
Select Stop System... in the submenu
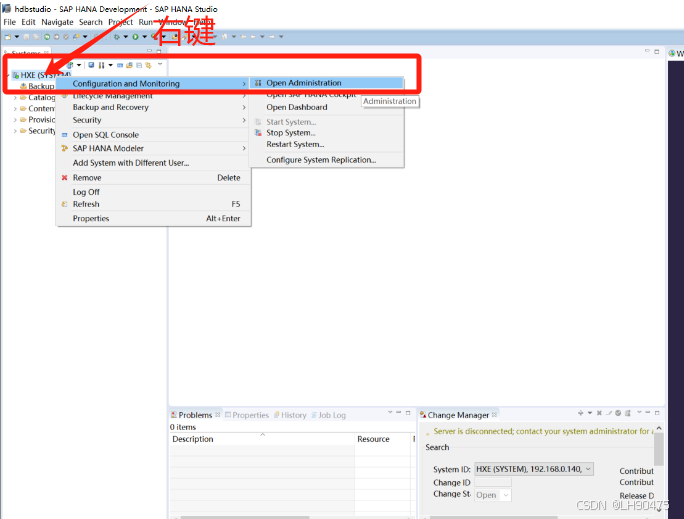(326, 133)
